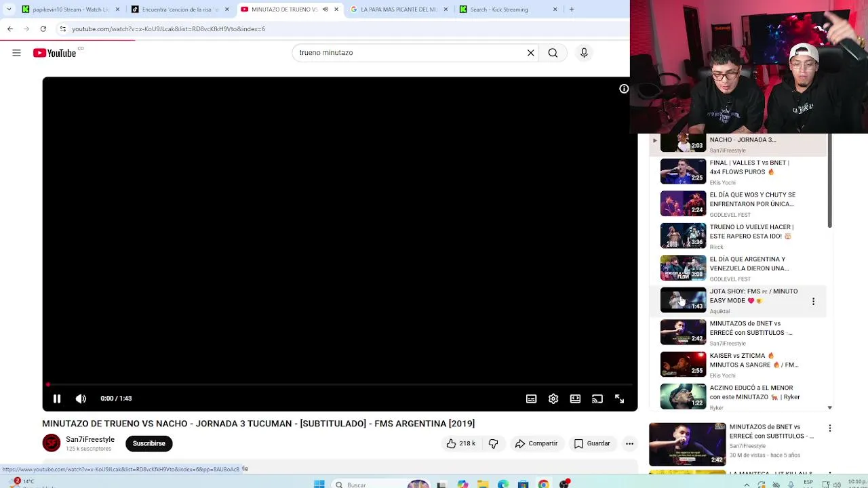Screen dimensions: 868x488
Task: Open the YouTube guide hamburger menu
Action: [16, 53]
